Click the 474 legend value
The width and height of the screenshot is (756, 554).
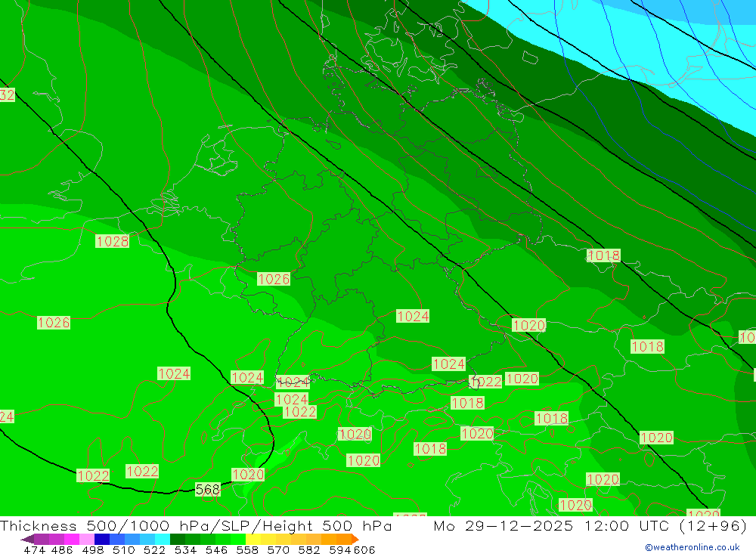34,550
